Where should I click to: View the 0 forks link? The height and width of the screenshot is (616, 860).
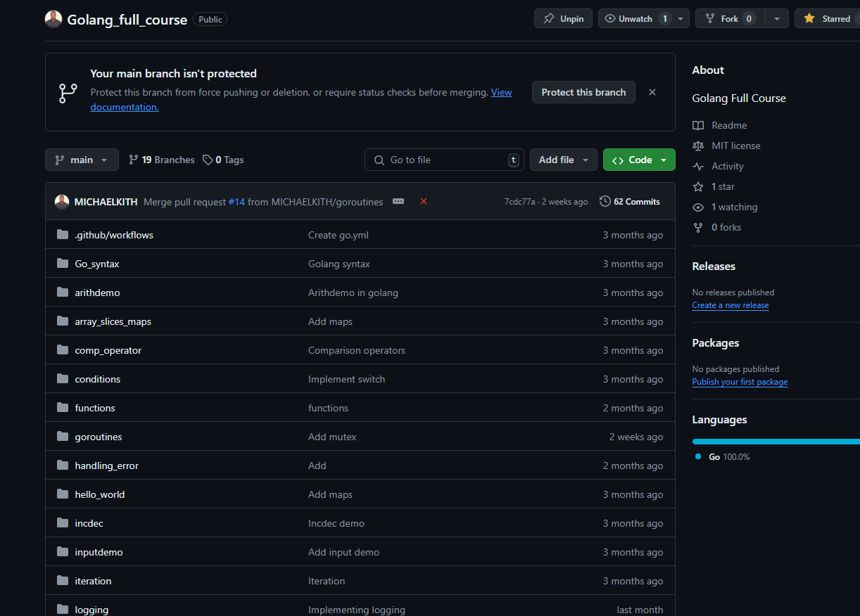pos(716,227)
